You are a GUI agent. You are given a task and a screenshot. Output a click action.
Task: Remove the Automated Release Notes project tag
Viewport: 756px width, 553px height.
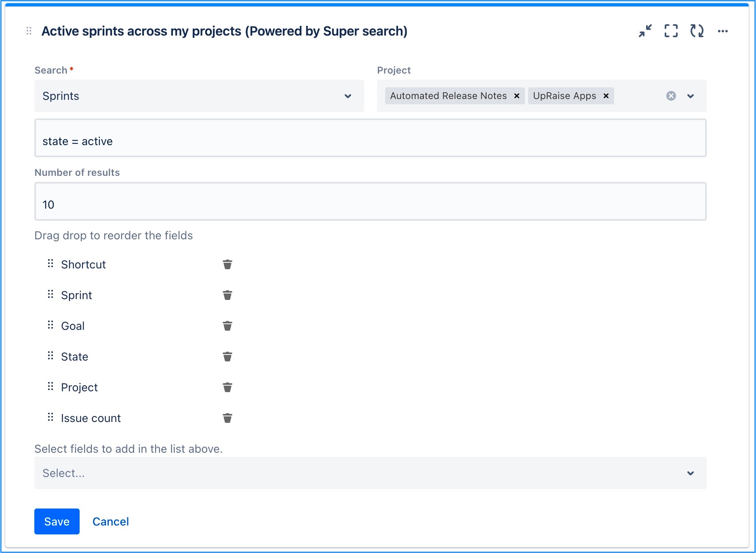[x=516, y=96]
